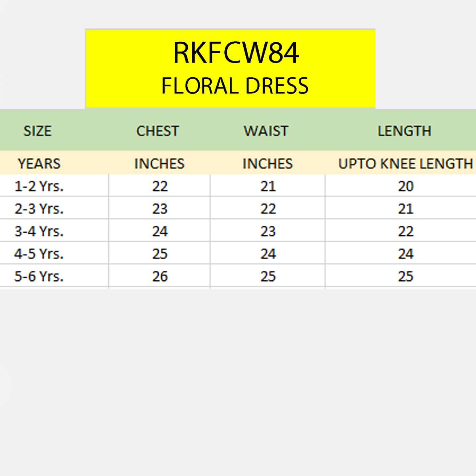Select the CHEST column header
The height and width of the screenshot is (476, 476).
coord(158,131)
